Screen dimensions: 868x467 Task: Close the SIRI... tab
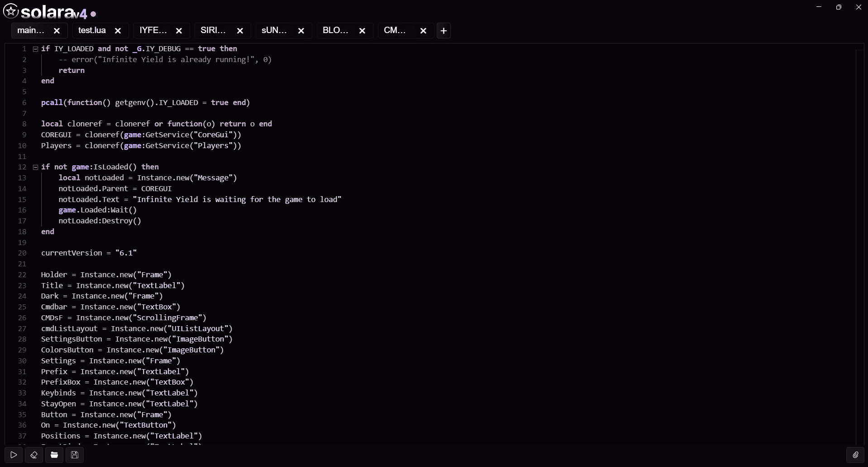point(240,31)
